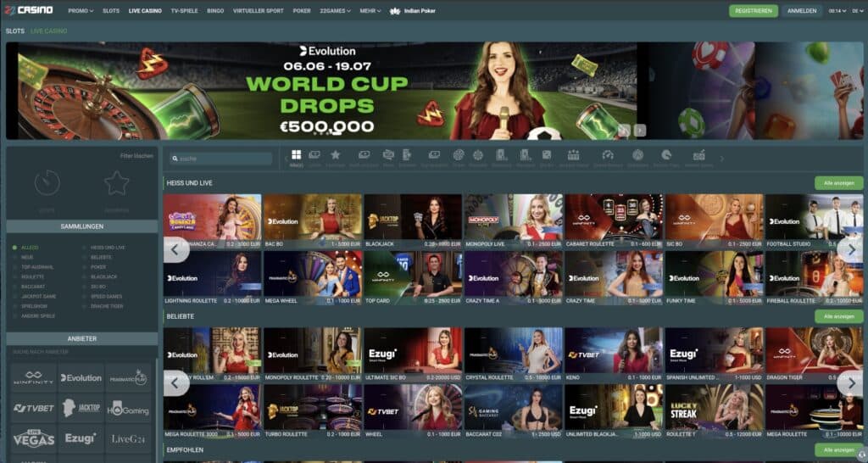
Task: Select the 'Top-Auswahl' collection option
Action: (x=33, y=267)
